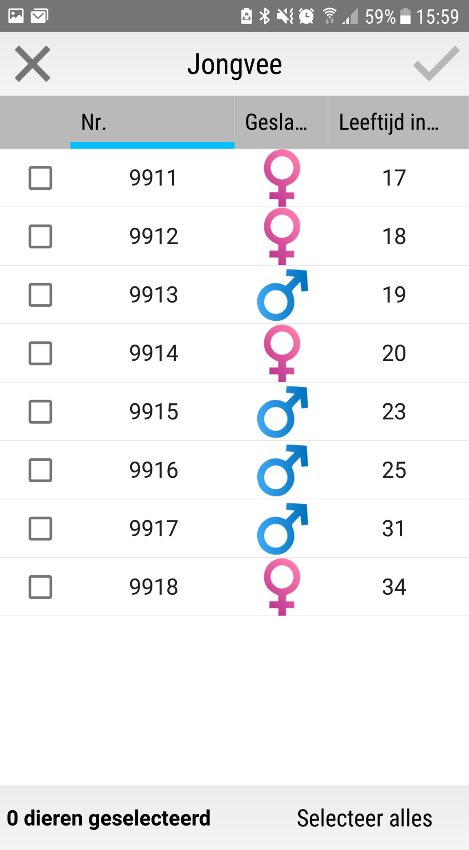Viewport: 469px width, 850px height.
Task: Open the mail notification icon in the status bar
Action: [38, 16]
